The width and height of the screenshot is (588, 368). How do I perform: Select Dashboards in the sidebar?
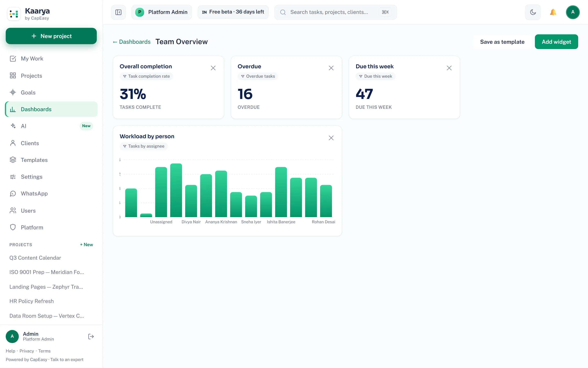tap(51, 109)
